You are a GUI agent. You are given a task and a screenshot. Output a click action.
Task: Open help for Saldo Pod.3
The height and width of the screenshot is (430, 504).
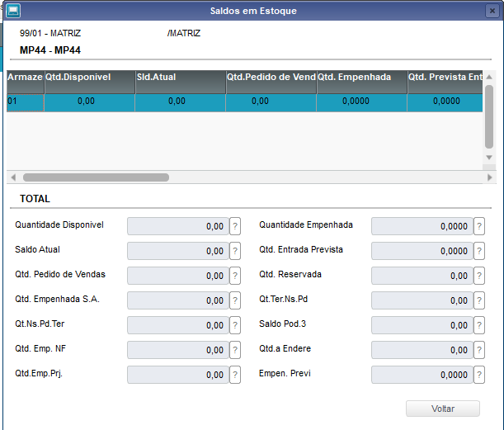[x=479, y=325]
